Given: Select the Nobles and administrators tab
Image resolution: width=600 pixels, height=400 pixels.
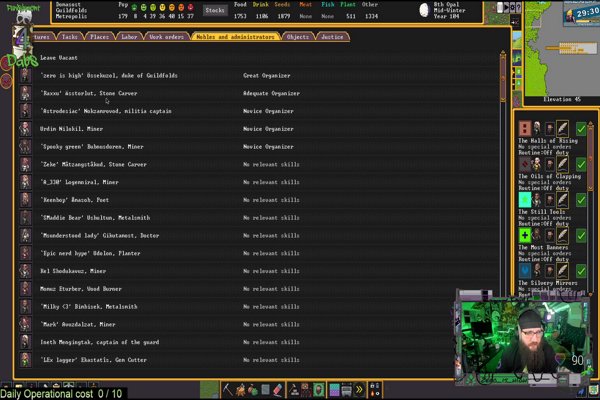Looking at the screenshot, I should pyautogui.click(x=236, y=37).
